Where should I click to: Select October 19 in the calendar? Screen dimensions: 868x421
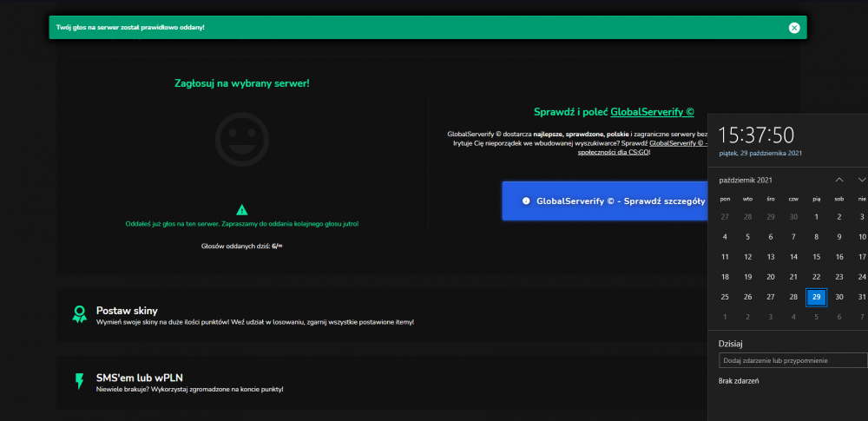coord(748,277)
